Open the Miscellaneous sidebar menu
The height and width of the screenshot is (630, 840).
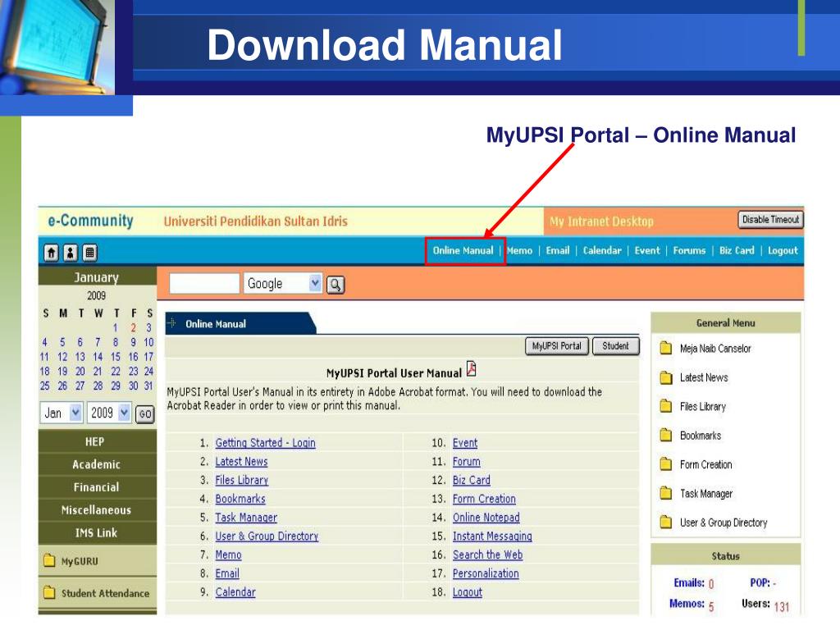pyautogui.click(x=97, y=510)
